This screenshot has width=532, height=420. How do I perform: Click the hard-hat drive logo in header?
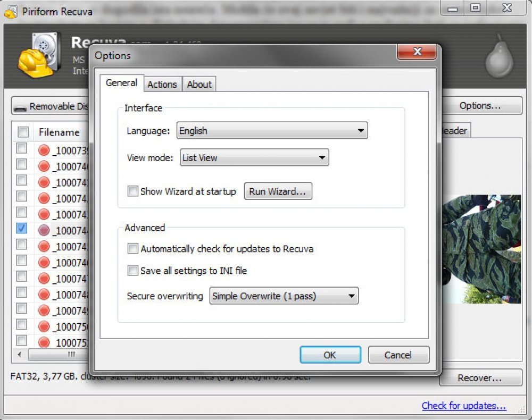[x=40, y=55]
